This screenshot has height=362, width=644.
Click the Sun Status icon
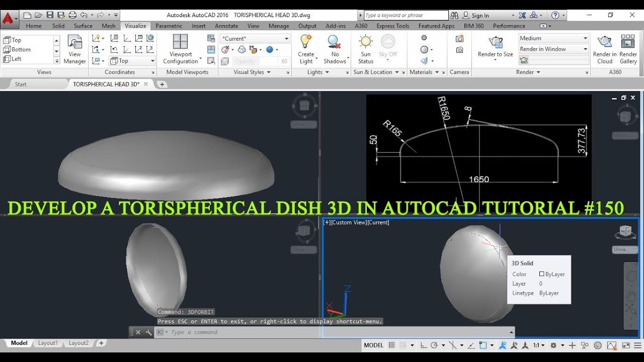click(x=366, y=41)
